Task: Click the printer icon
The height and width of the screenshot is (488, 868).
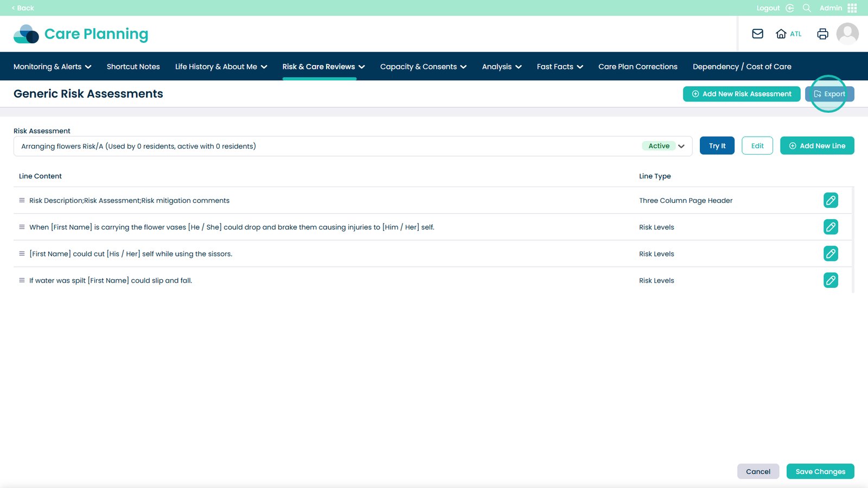Action: pos(822,34)
